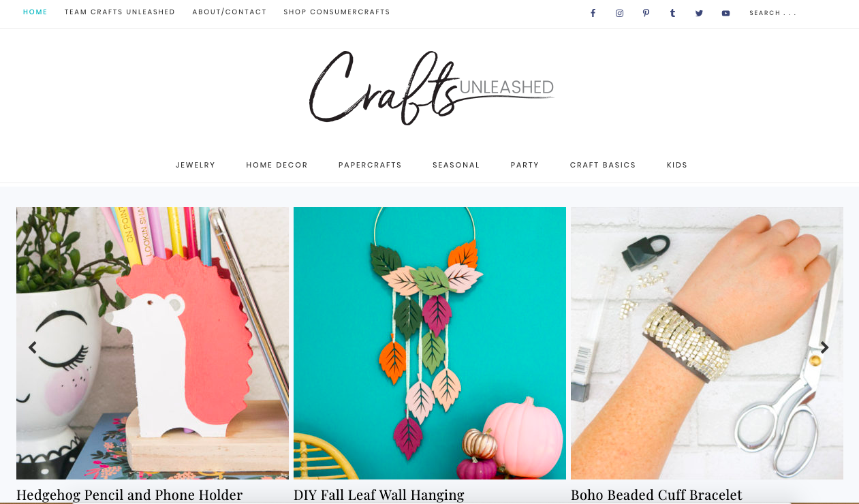
Task: Select the Home menu item
Action: tap(35, 12)
